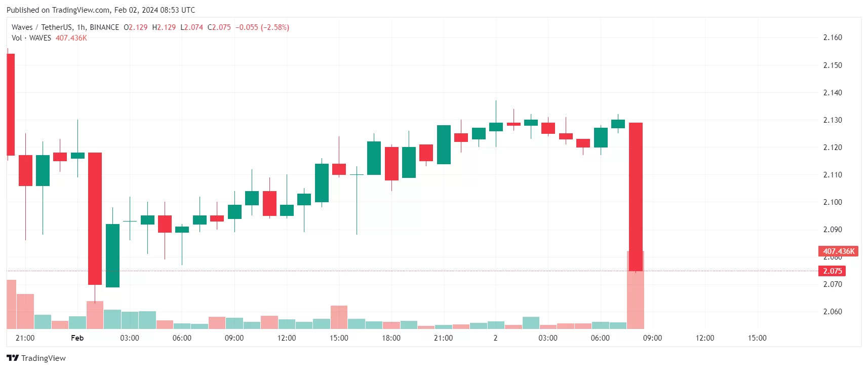Viewport: 868px width, 369px height.
Task: Click the 15:00 label at far right of time axis
Action: [x=757, y=338]
